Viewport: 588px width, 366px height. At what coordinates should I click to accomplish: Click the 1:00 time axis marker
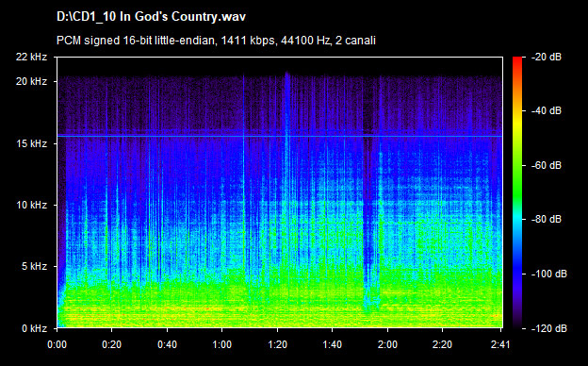pos(222,344)
